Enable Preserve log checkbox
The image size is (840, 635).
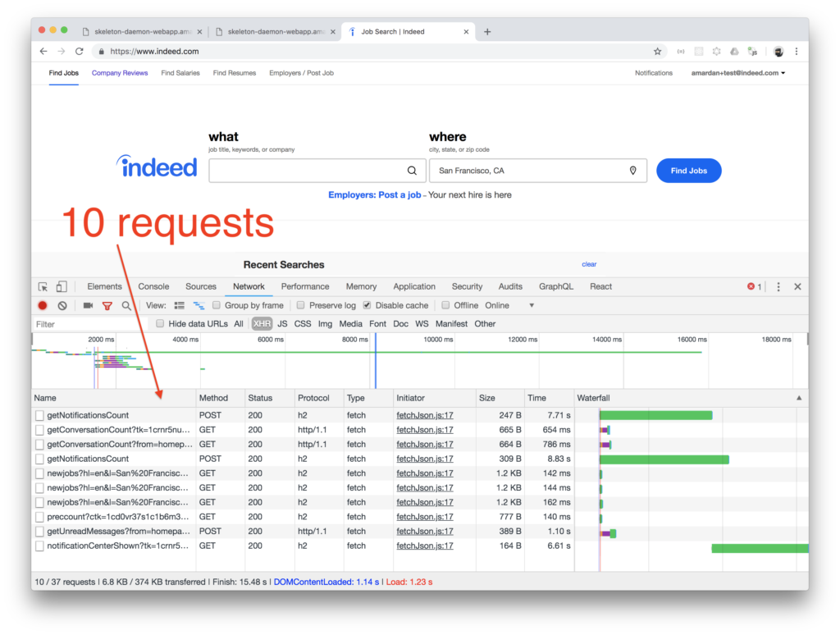pos(300,305)
